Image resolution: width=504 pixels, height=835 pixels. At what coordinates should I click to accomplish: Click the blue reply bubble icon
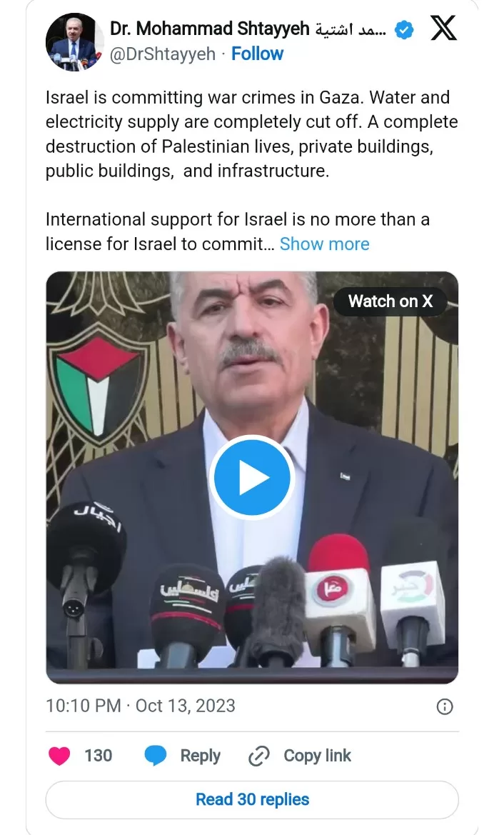pos(156,756)
